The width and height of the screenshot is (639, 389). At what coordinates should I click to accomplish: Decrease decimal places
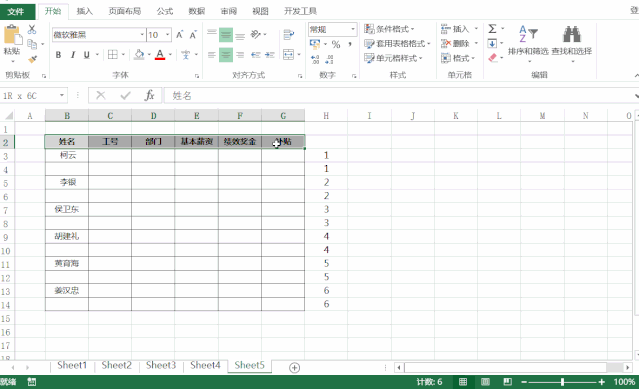[x=329, y=59]
